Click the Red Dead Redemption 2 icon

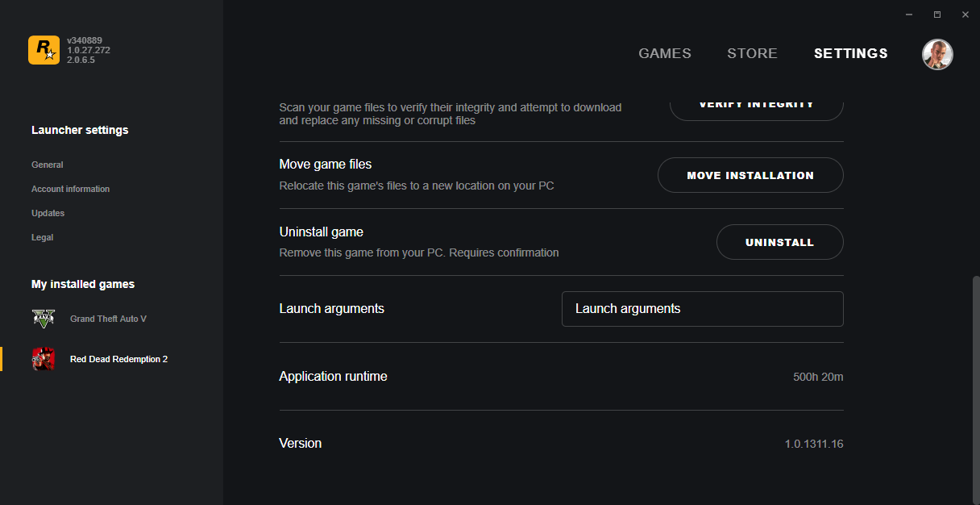[44, 359]
